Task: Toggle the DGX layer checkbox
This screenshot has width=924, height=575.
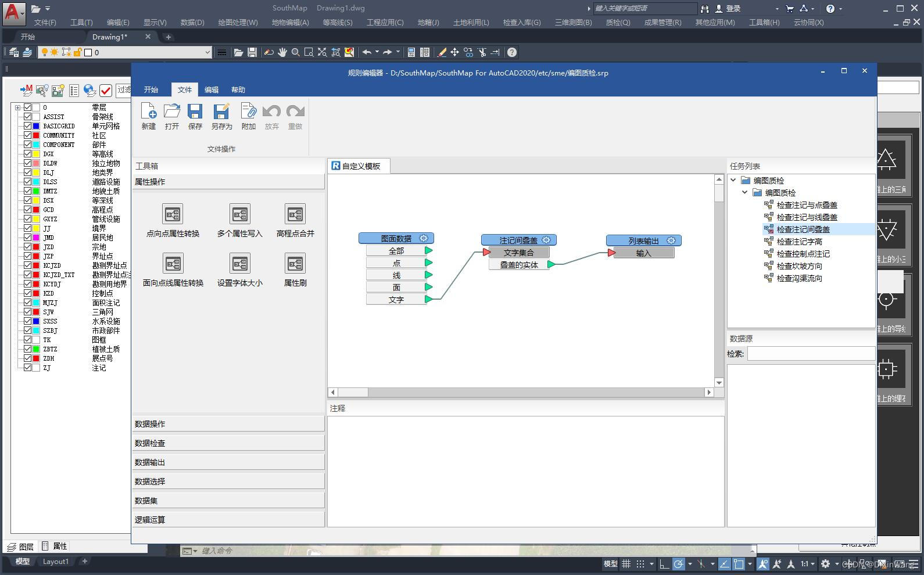Action: click(27, 154)
